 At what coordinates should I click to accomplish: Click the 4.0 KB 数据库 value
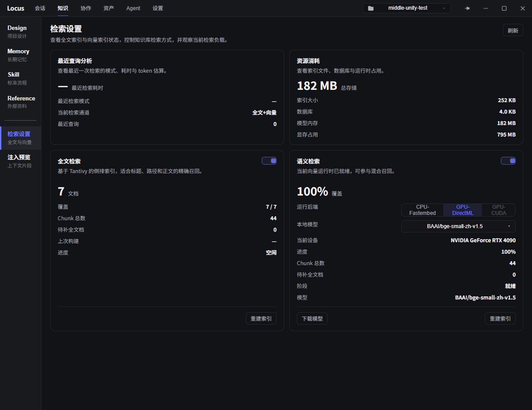(507, 112)
